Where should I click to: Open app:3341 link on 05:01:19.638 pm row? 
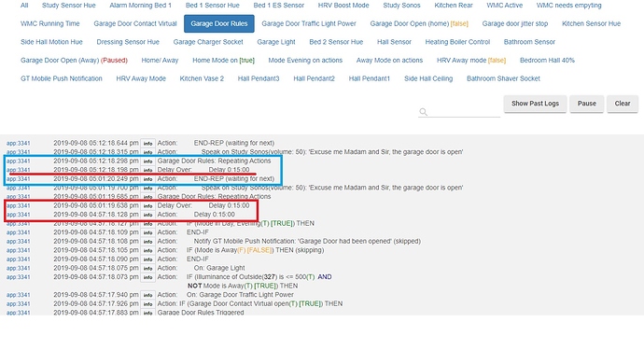click(x=18, y=206)
